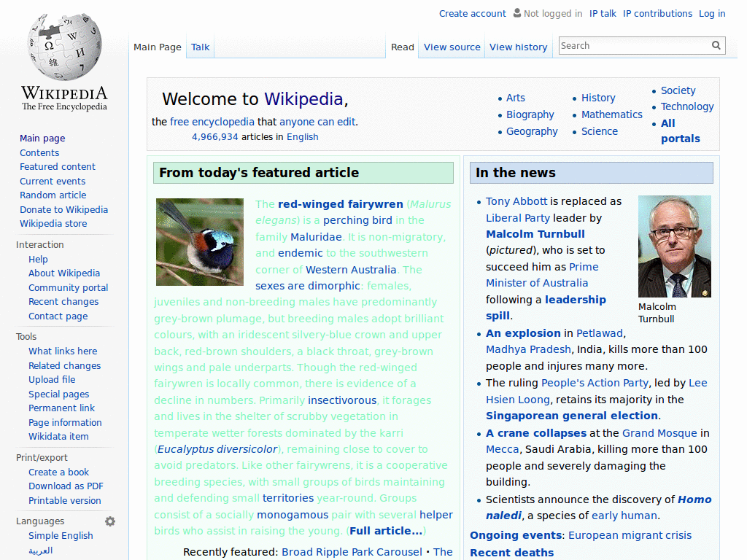Click the Recent deaths link

[x=511, y=553]
